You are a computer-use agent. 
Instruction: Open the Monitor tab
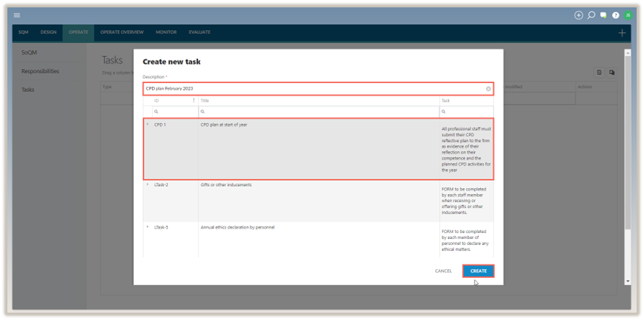click(x=166, y=32)
